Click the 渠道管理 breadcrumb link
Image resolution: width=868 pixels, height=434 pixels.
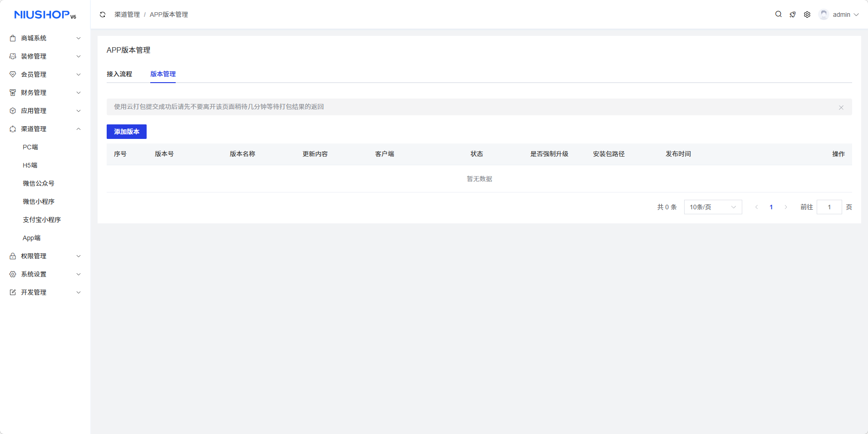coord(127,15)
